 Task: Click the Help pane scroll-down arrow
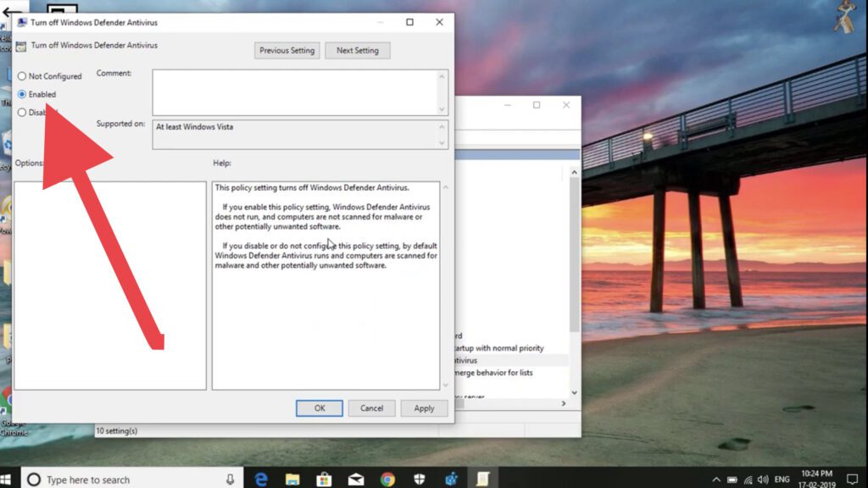click(x=446, y=385)
